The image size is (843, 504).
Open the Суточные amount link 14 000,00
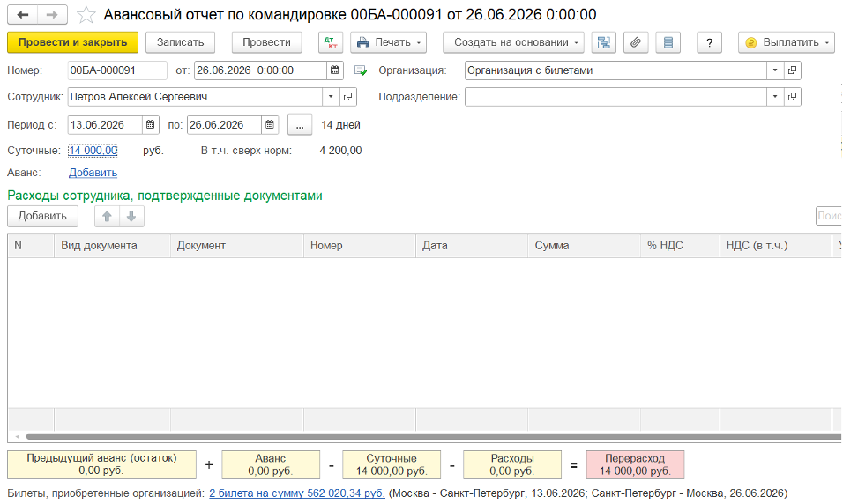[x=93, y=151]
